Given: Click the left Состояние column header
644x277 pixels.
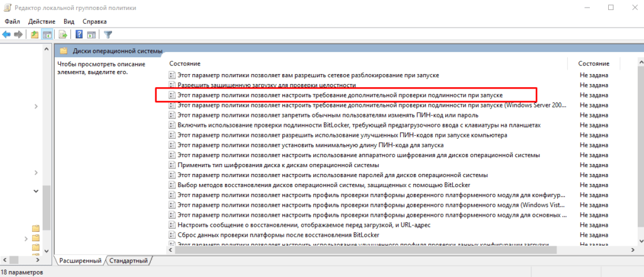Looking at the screenshot, I should tap(185, 64).
